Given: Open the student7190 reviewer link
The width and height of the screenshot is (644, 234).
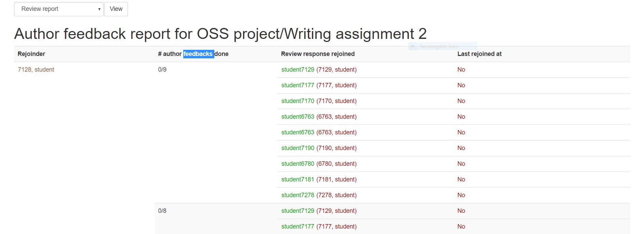Looking at the screenshot, I should [298, 148].
